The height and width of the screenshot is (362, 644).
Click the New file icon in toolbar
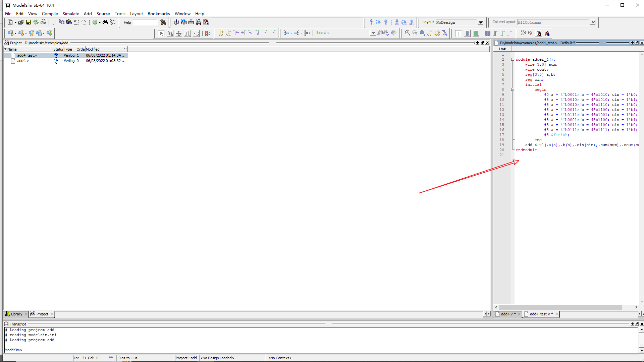(10, 22)
